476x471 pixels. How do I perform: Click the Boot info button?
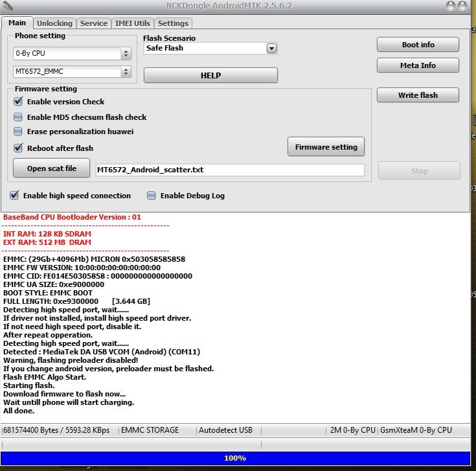coord(418,45)
